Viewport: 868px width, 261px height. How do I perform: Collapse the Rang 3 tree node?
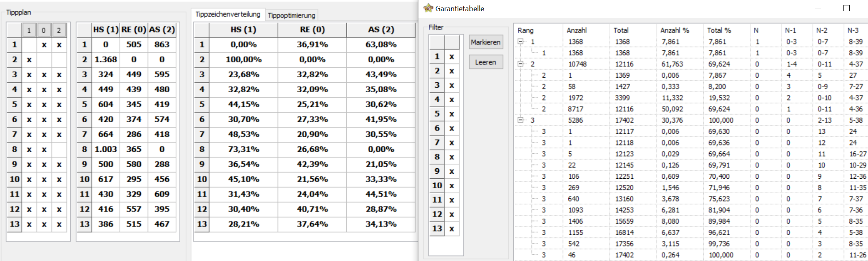520,120
